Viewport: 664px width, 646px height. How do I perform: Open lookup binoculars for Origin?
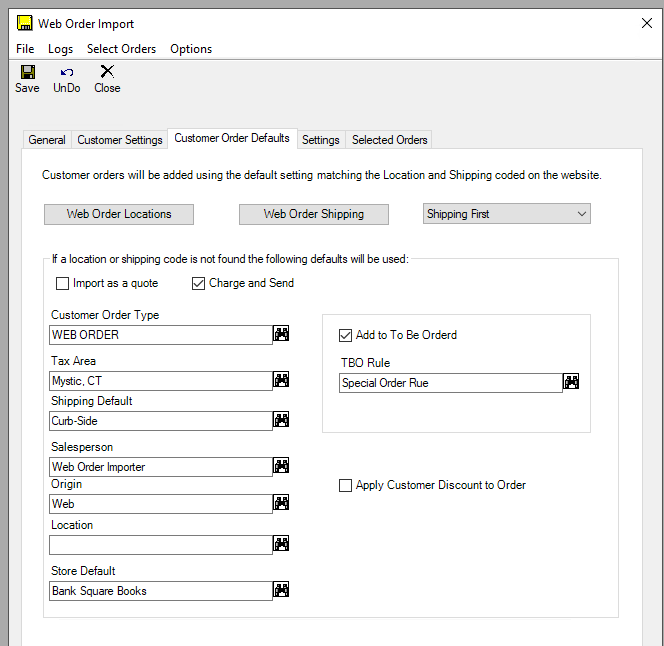281,503
